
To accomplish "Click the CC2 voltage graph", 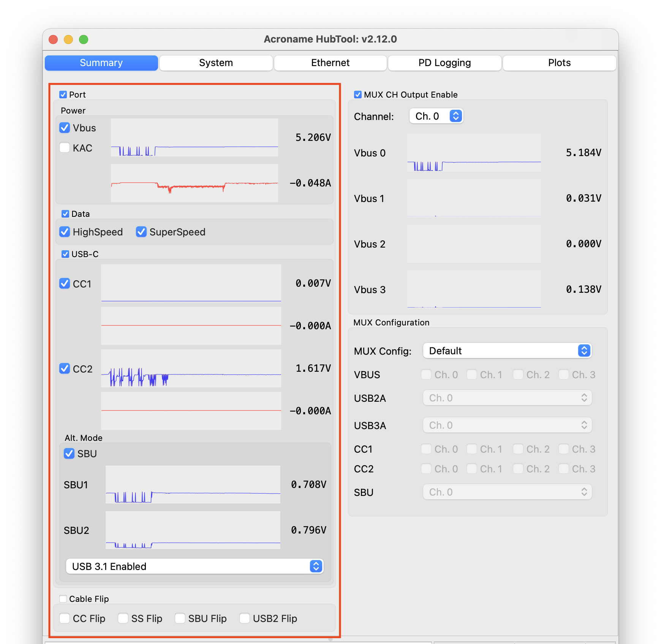I will 191,368.
